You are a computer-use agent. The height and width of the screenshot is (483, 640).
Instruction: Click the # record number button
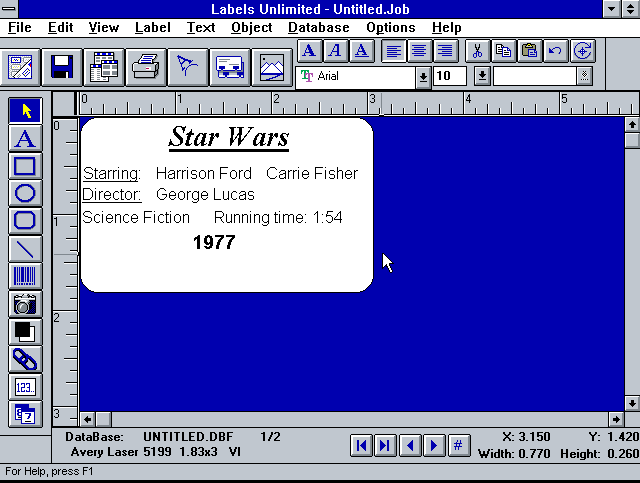[x=458, y=445]
